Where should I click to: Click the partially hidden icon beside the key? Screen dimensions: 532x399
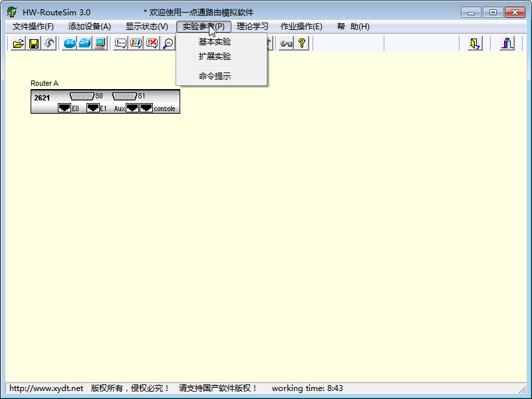coord(270,43)
